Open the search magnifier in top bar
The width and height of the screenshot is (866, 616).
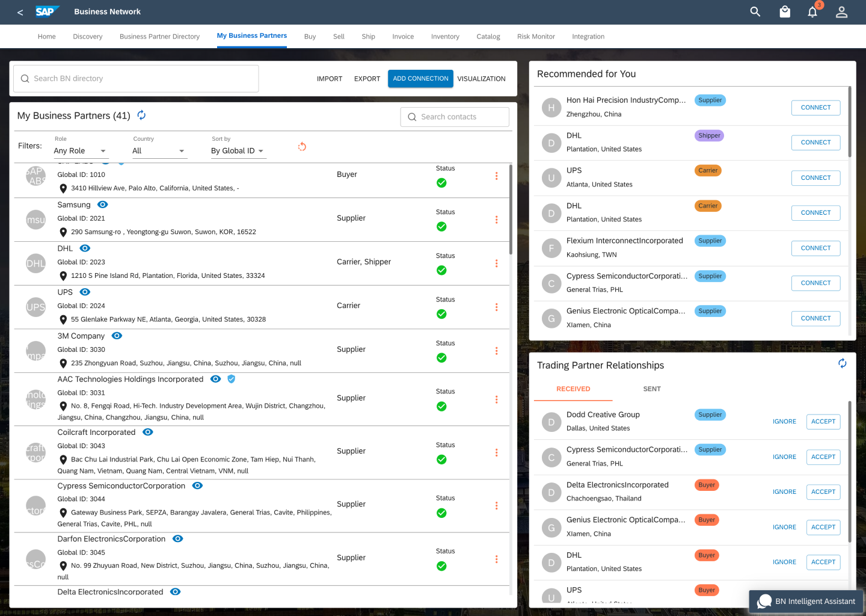[x=755, y=11]
